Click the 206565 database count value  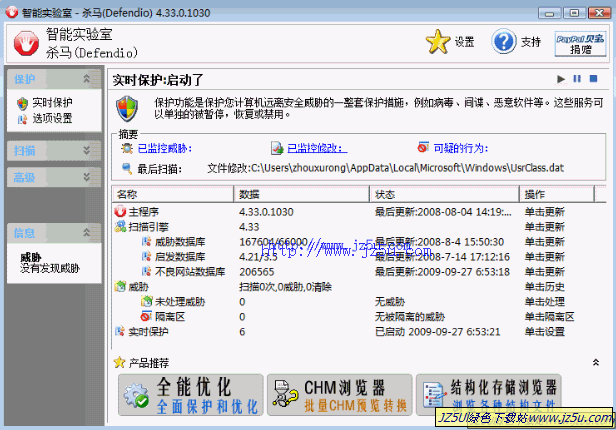(x=257, y=272)
